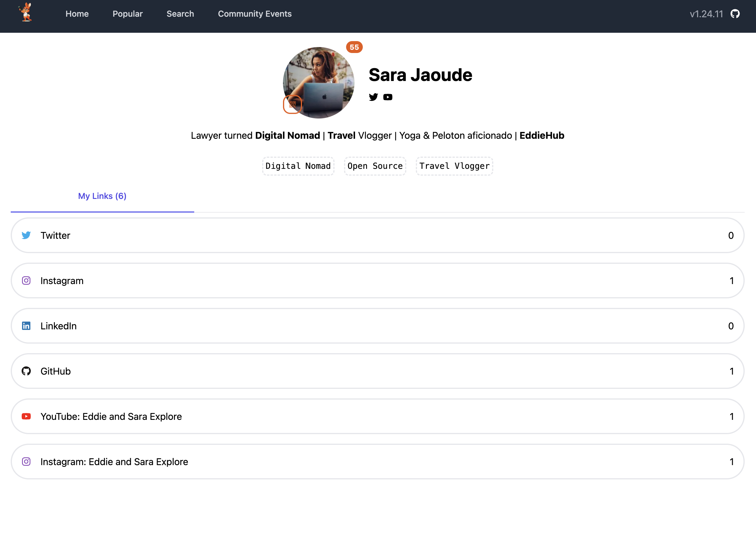
Task: Click the Instagram icon in the Instagram row
Action: pyautogui.click(x=26, y=280)
